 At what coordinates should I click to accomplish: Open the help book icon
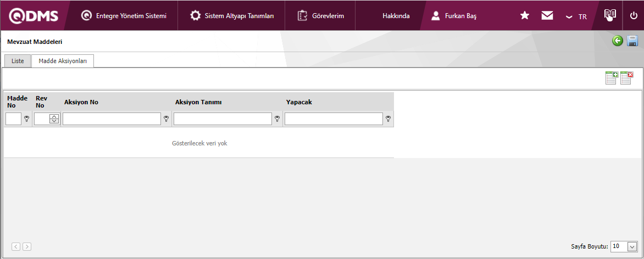(x=610, y=15)
